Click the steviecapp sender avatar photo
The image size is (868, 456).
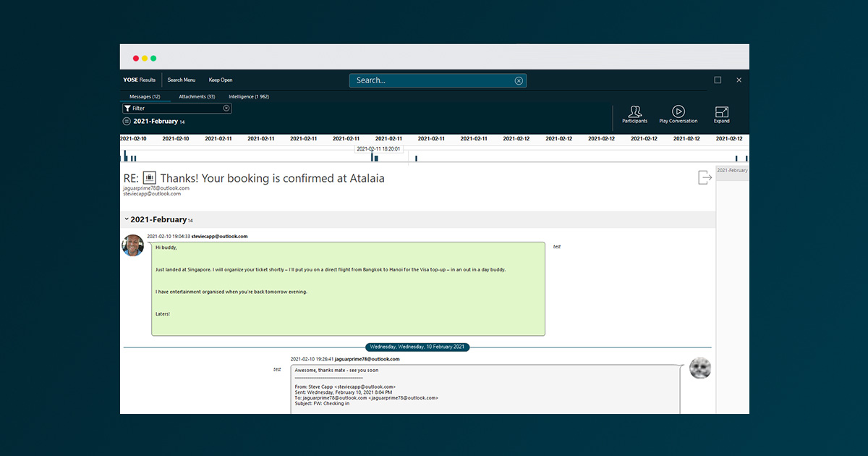point(133,245)
